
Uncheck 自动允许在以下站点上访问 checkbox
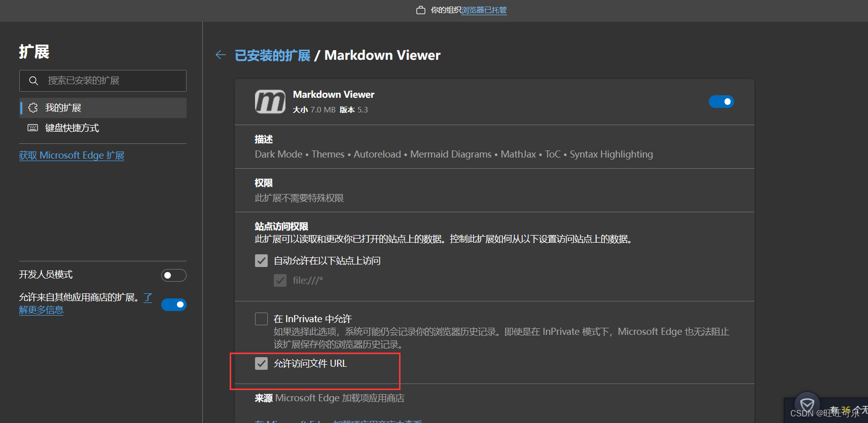click(261, 261)
